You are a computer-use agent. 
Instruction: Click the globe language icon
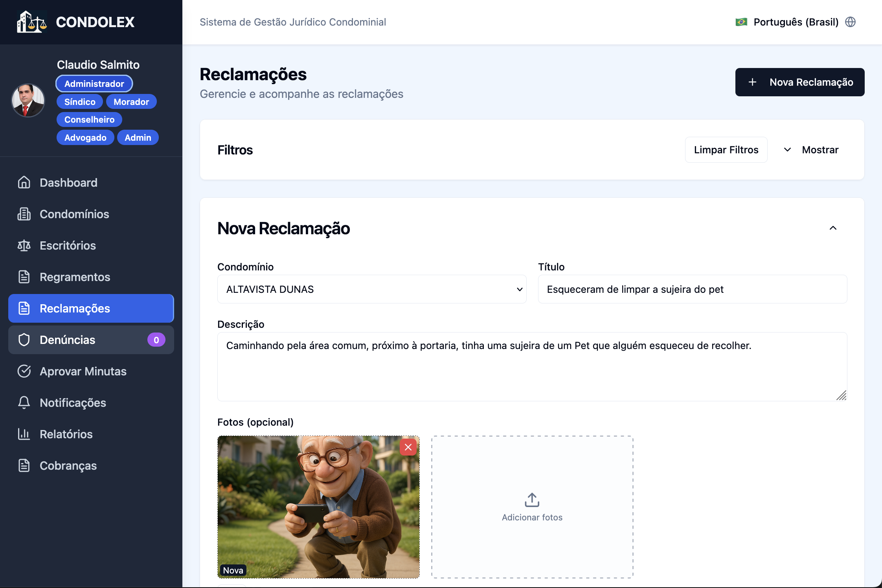click(x=850, y=22)
